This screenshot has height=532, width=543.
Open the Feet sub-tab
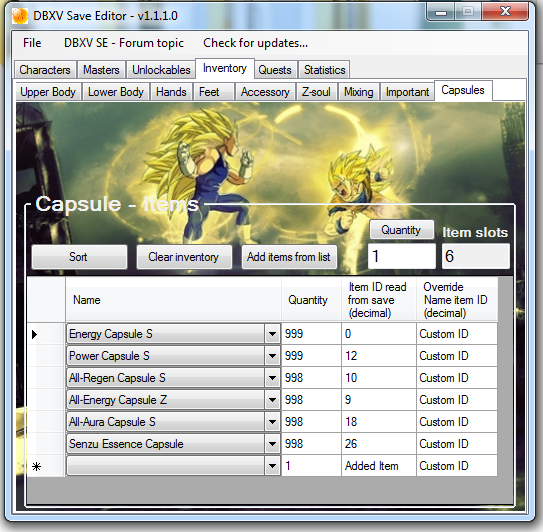tap(213, 92)
